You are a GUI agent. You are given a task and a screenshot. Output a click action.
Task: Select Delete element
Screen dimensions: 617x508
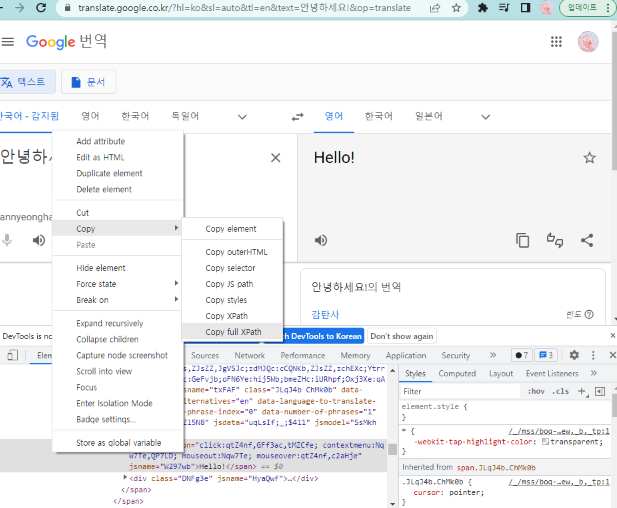pyautogui.click(x=118, y=189)
